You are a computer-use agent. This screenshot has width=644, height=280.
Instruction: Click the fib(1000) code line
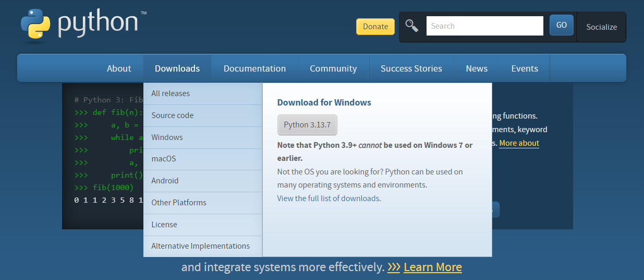(x=104, y=188)
